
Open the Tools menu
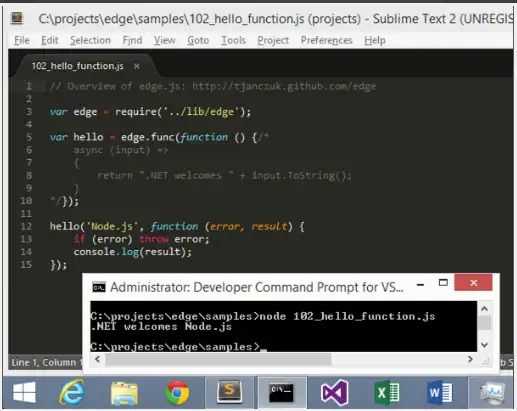tap(233, 40)
